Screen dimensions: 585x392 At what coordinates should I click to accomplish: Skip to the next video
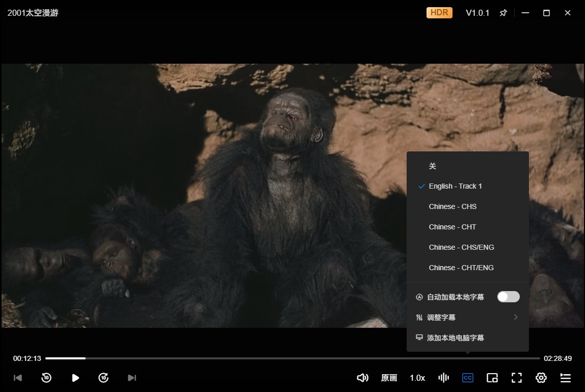click(x=132, y=378)
